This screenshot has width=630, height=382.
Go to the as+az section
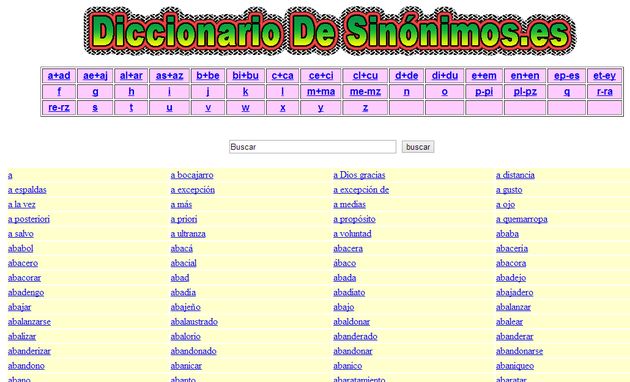pyautogui.click(x=170, y=76)
